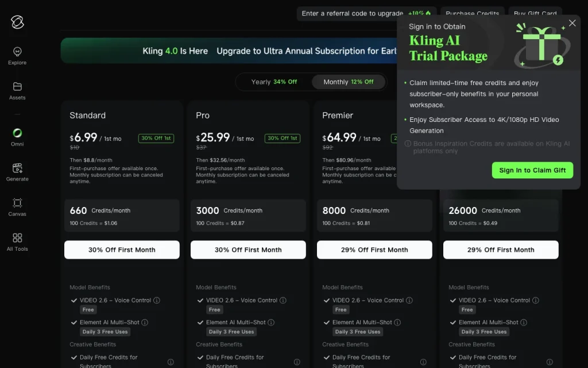Choose Standard 30% Off First Month button

[x=122, y=250]
